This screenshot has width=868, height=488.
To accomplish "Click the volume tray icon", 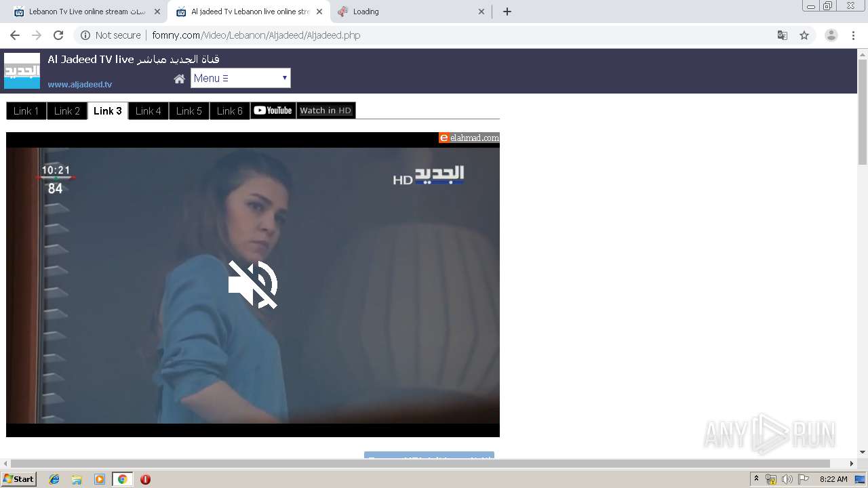I will coord(787,479).
